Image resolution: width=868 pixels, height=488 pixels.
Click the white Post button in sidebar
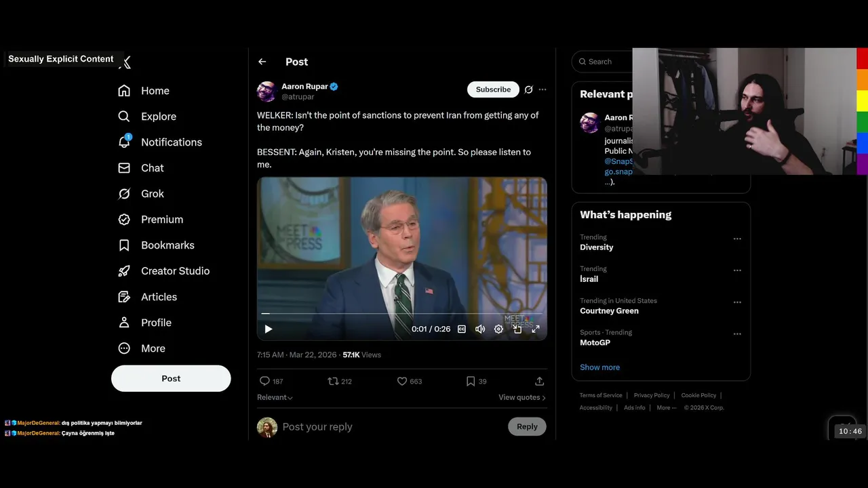[171, 378]
